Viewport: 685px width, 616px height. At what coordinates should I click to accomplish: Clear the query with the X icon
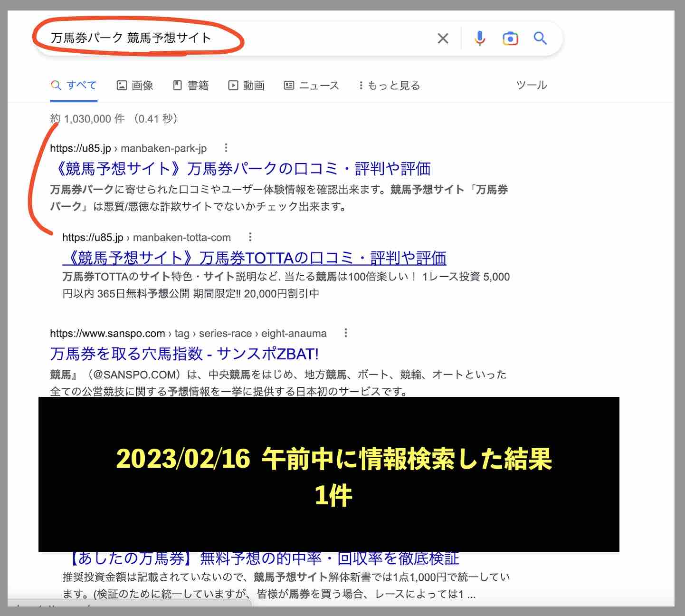[443, 38]
